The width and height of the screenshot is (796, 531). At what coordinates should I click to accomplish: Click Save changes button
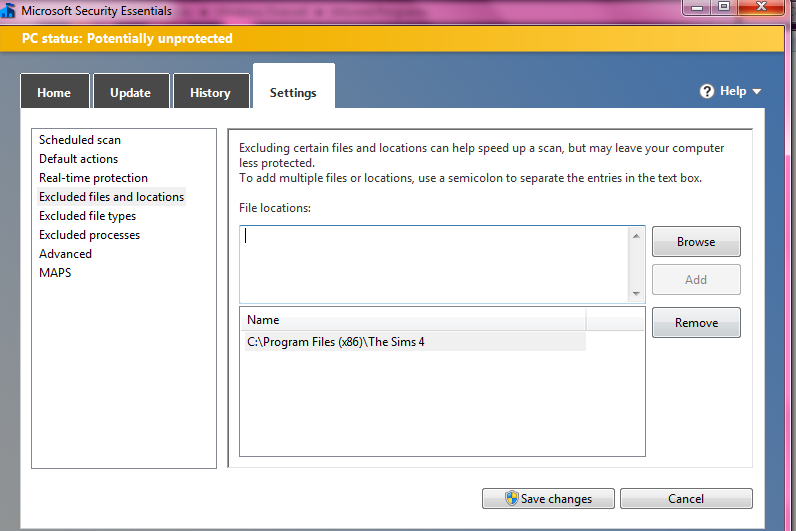tap(548, 499)
